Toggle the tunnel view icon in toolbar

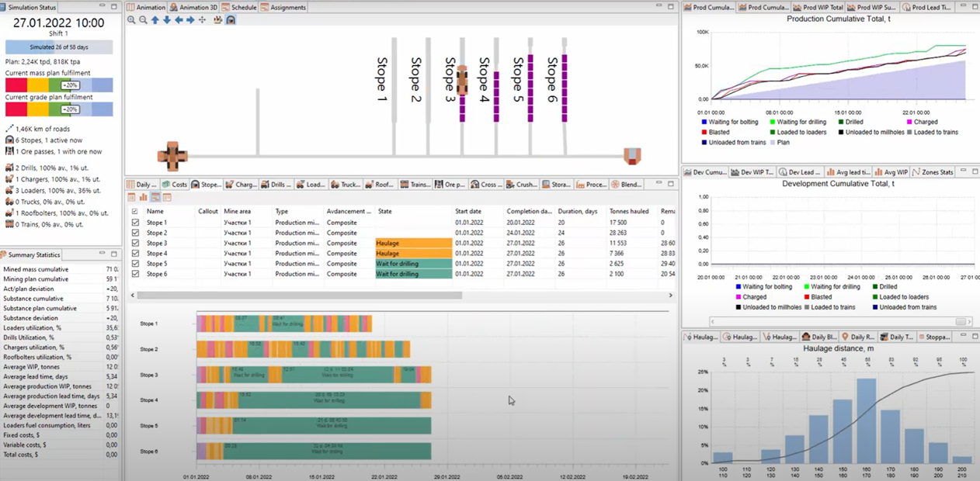[x=231, y=20]
